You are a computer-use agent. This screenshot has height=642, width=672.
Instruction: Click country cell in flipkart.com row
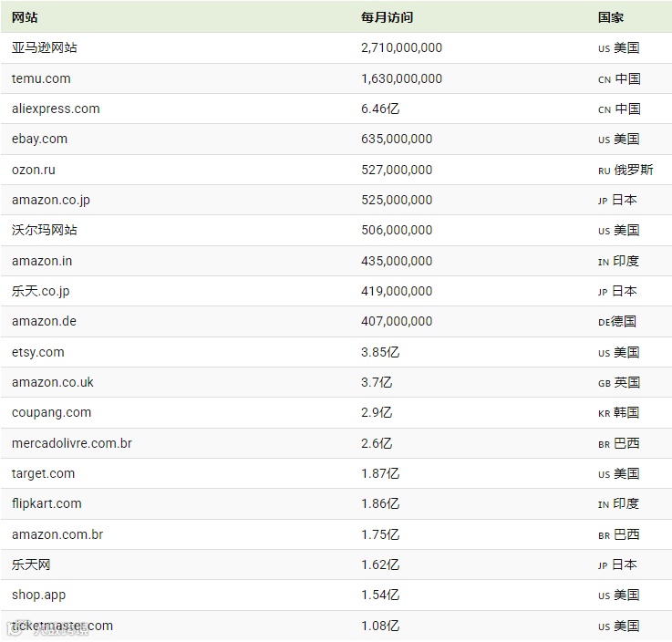click(x=619, y=503)
